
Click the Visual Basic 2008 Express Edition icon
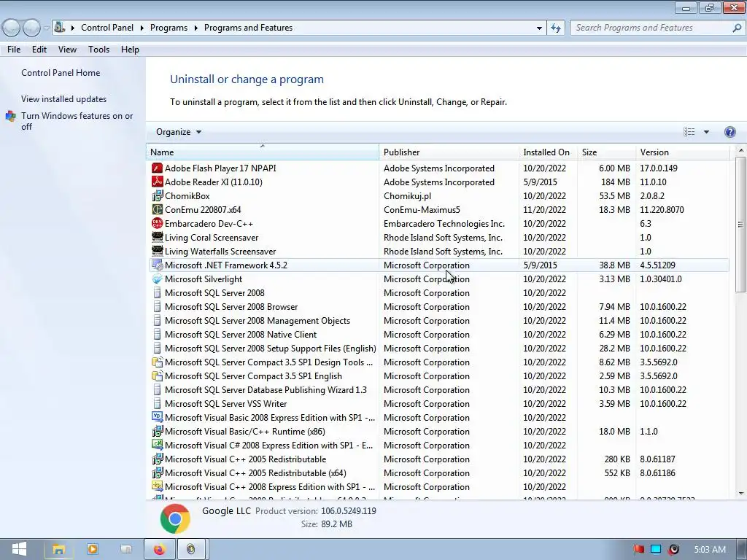click(x=157, y=418)
